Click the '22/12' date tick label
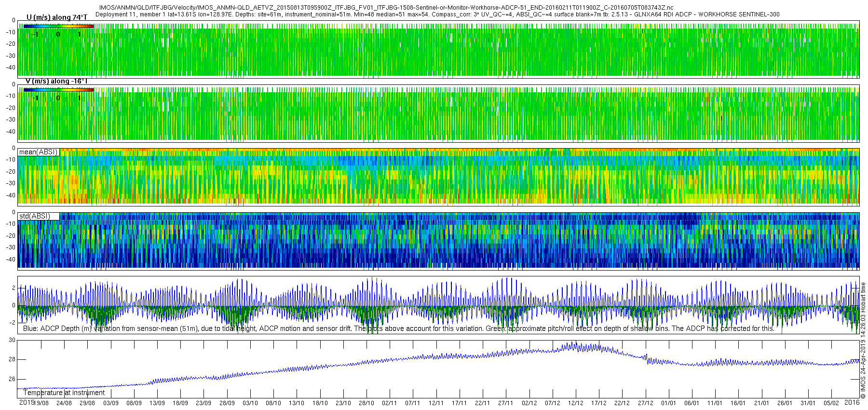868x410 pixels. pyautogui.click(x=623, y=403)
